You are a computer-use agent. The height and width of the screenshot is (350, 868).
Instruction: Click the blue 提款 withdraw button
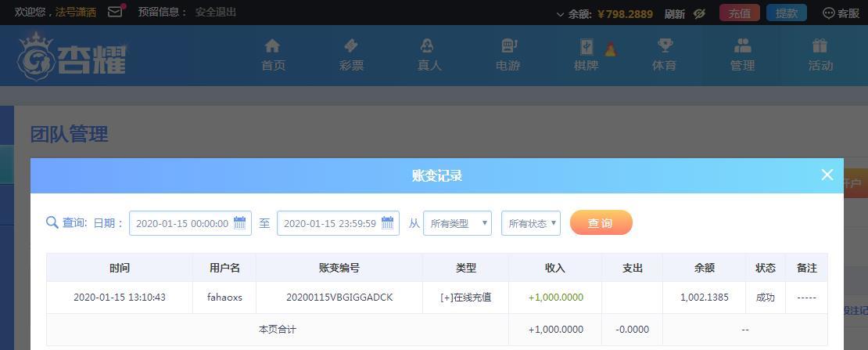(787, 13)
